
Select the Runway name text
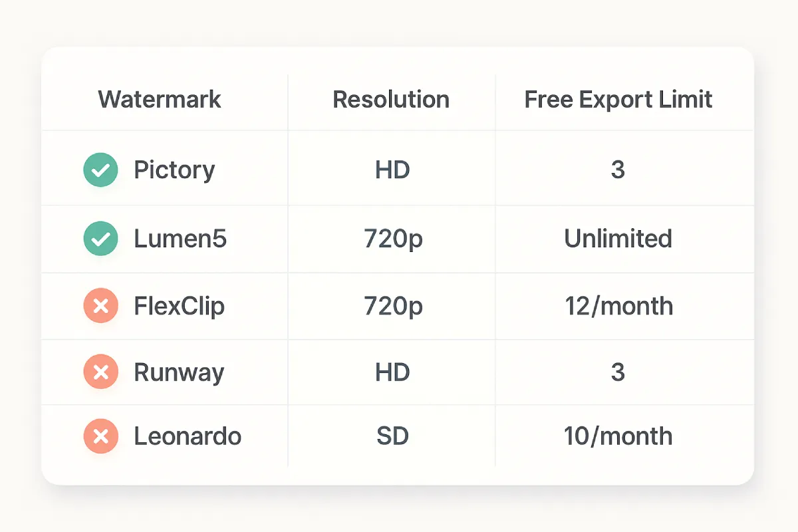click(x=179, y=372)
